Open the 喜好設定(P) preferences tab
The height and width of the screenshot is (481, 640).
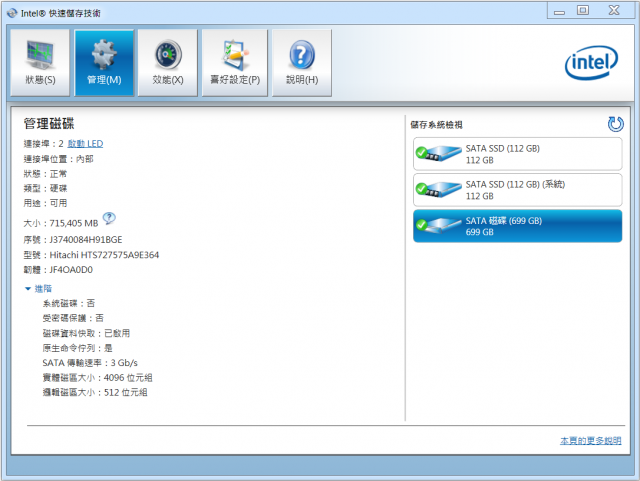point(235,63)
